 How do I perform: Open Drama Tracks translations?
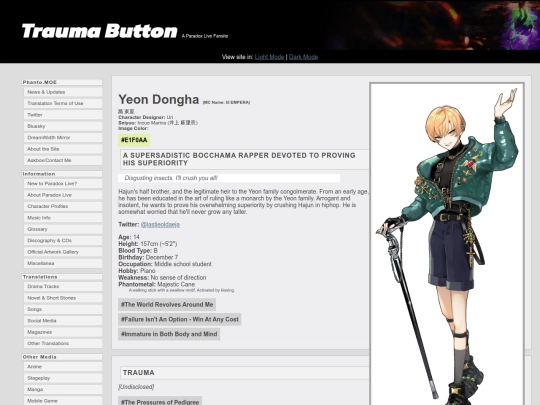tap(63, 287)
